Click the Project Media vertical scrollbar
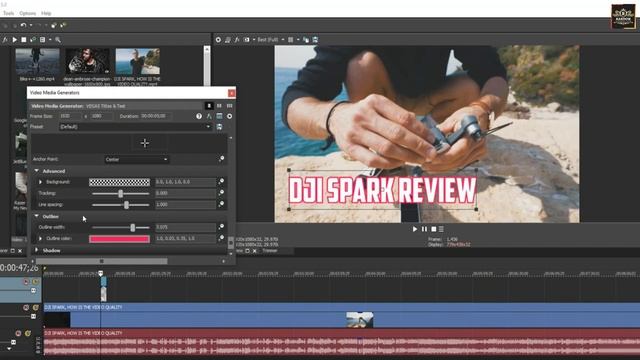This screenshot has height=360, width=640. [207, 65]
